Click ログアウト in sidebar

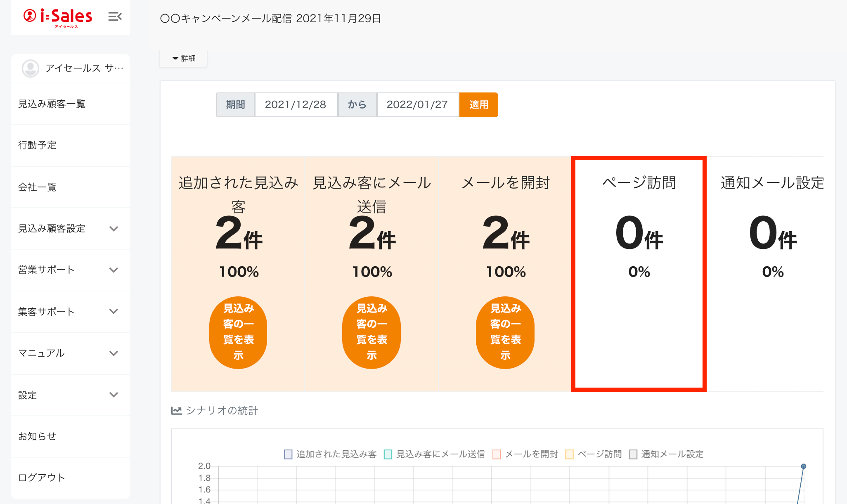41,478
